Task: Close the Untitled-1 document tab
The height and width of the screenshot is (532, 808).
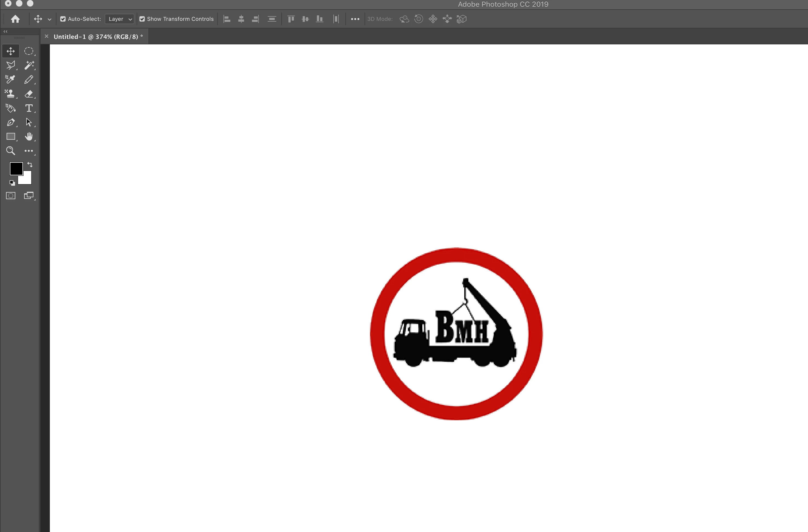Action: [47, 36]
